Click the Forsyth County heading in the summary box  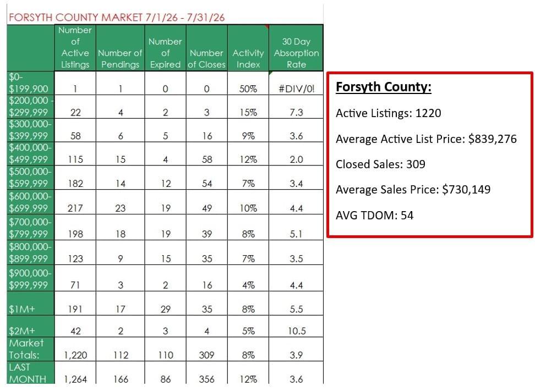coord(384,87)
